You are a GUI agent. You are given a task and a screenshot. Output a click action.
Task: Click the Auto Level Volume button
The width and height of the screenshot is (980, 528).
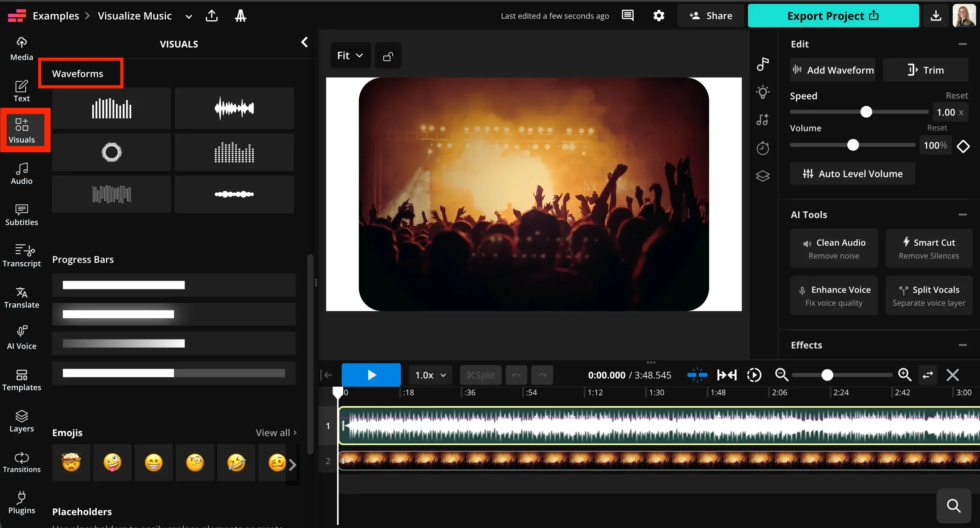[853, 174]
